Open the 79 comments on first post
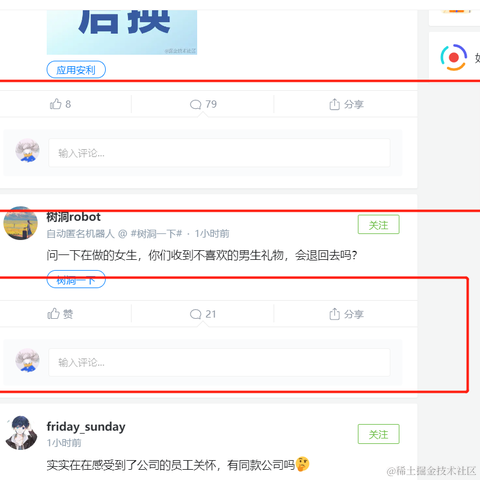The height and width of the screenshot is (480, 480). [203, 104]
